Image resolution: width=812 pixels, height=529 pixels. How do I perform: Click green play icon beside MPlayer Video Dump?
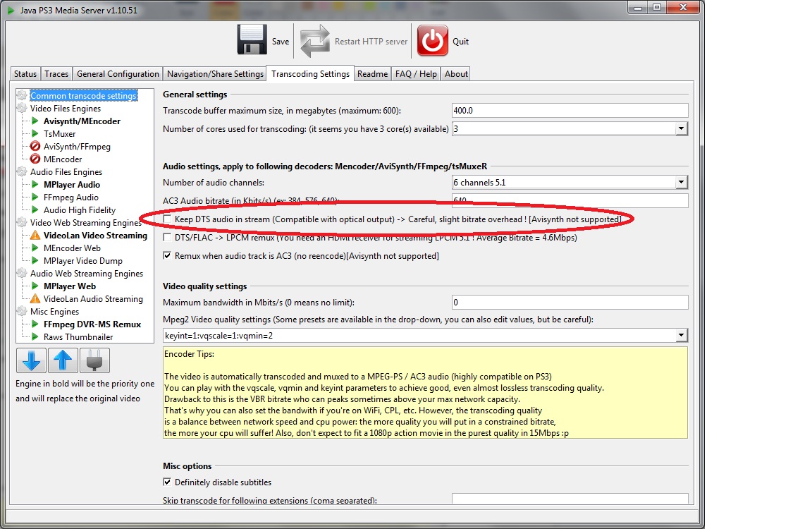[35, 260]
